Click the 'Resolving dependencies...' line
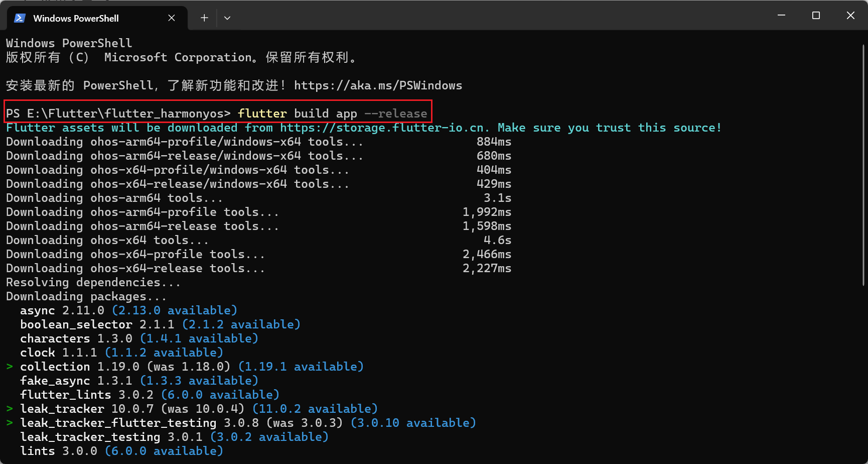Viewport: 868px width, 464px height. (x=93, y=282)
